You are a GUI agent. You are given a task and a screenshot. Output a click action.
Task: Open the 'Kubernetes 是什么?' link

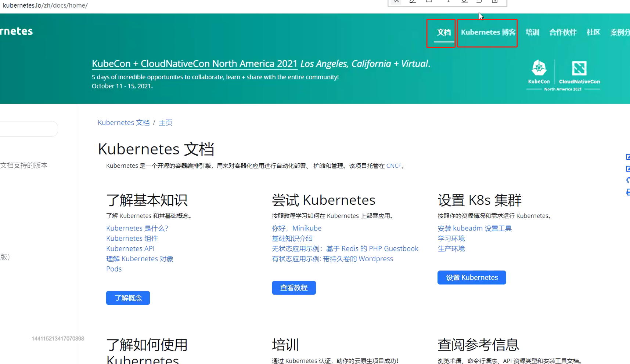click(x=137, y=228)
